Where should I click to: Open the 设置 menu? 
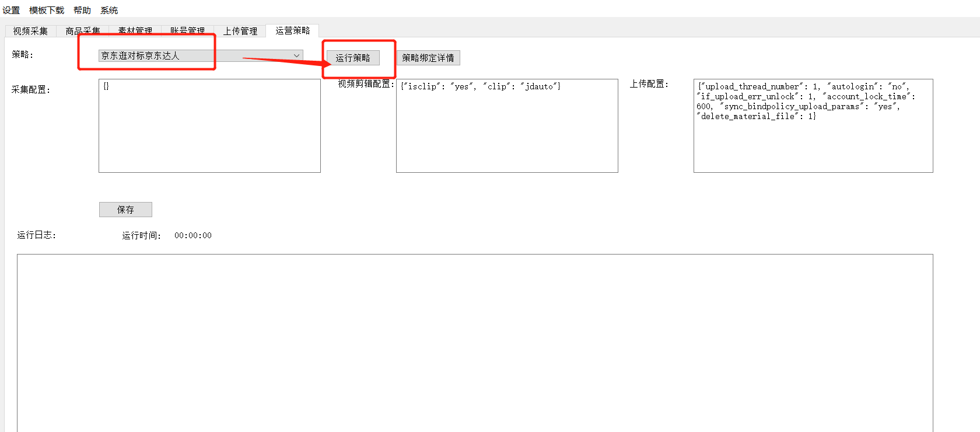click(x=11, y=11)
